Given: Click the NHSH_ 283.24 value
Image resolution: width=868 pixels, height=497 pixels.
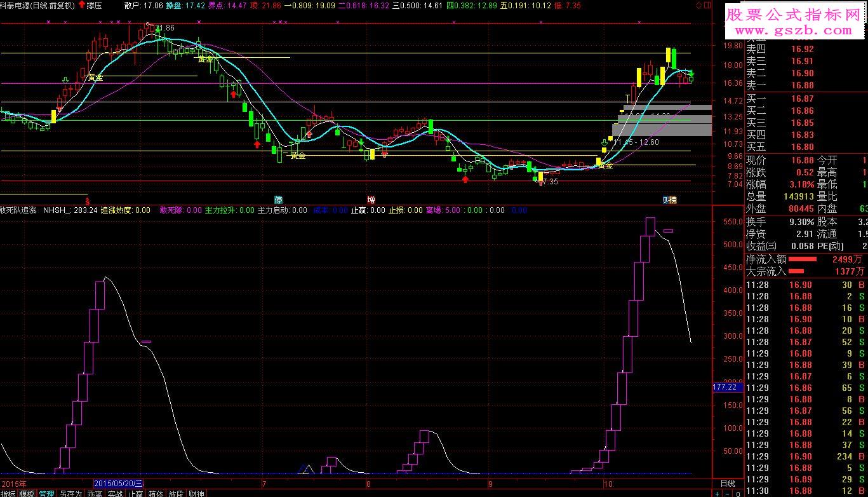Looking at the screenshot, I should point(70,210).
